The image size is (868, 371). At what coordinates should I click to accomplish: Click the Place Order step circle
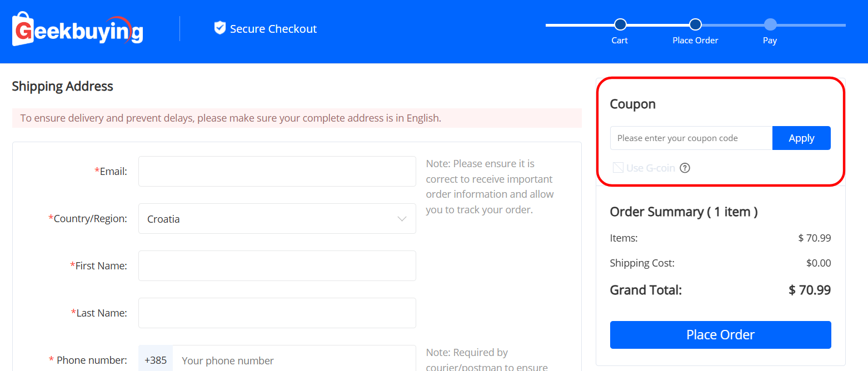(x=695, y=24)
